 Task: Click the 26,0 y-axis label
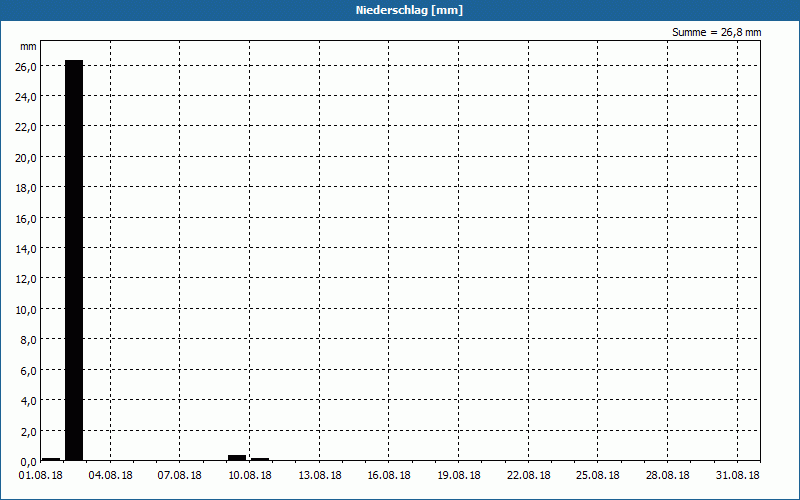tap(26, 67)
